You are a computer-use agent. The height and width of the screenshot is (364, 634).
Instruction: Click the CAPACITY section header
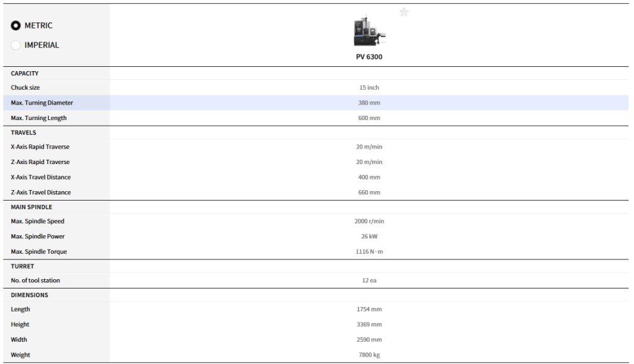[x=25, y=73]
